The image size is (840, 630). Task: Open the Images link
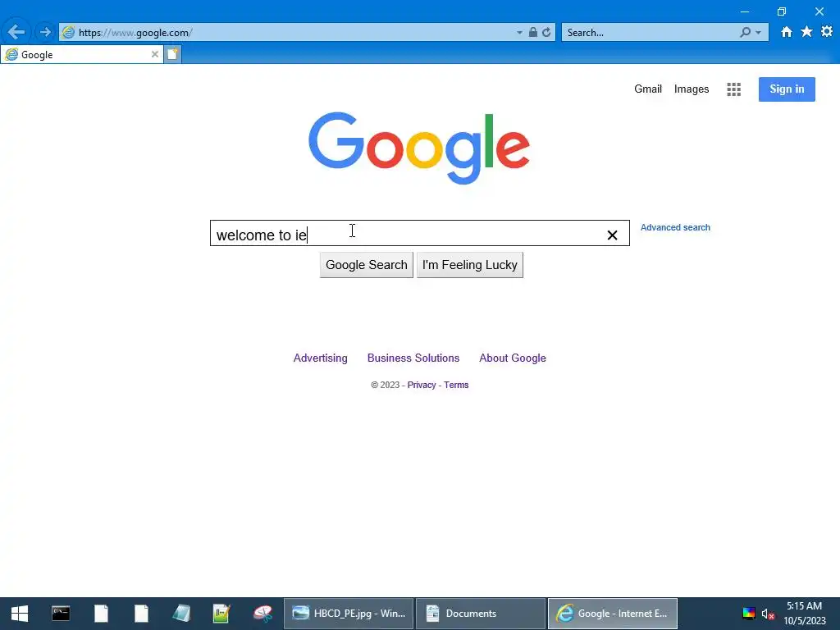[691, 89]
